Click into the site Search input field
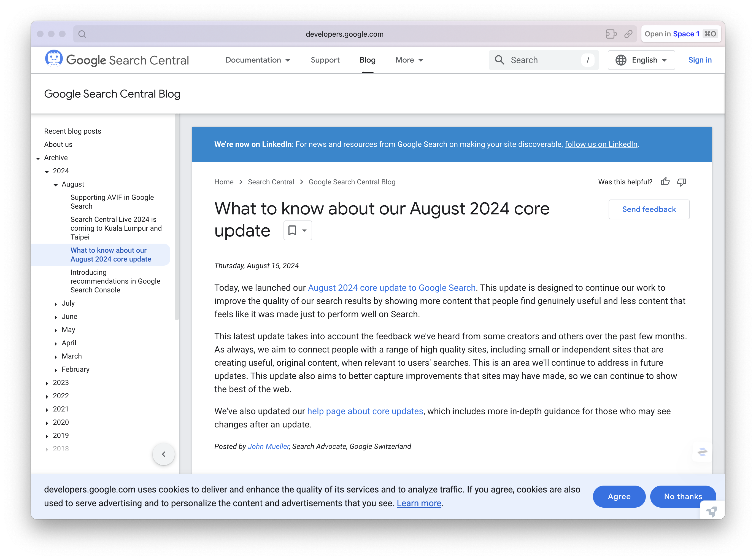The image size is (756, 560). coord(543,60)
